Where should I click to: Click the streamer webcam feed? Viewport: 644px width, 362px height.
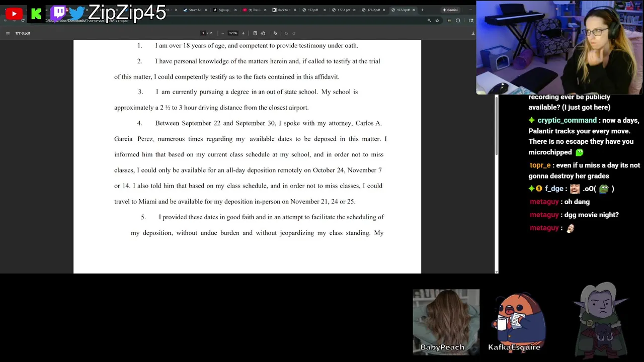pyautogui.click(x=559, y=47)
